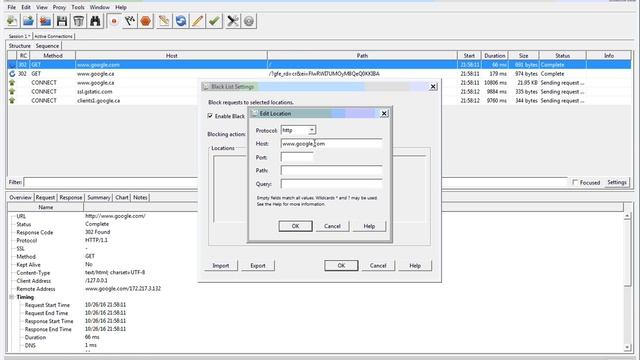Screen dimensions: 640x360
Task: Select the Chart tab
Action: coord(122,198)
